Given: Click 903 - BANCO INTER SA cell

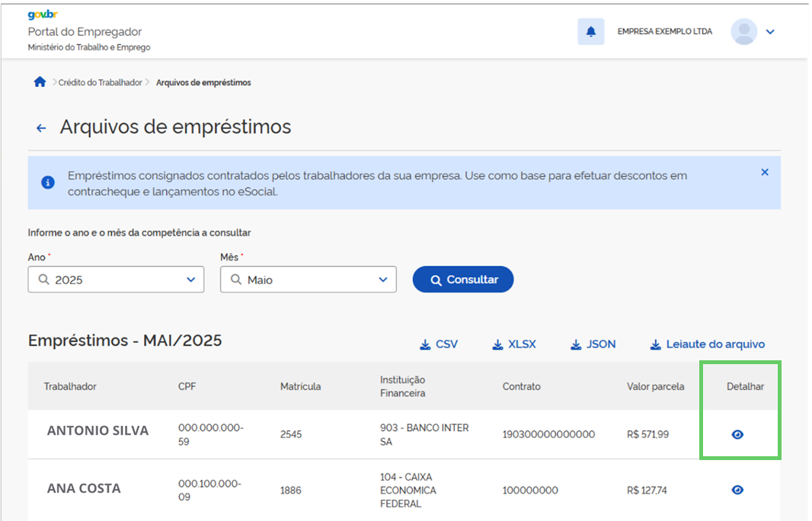Looking at the screenshot, I should [x=424, y=434].
